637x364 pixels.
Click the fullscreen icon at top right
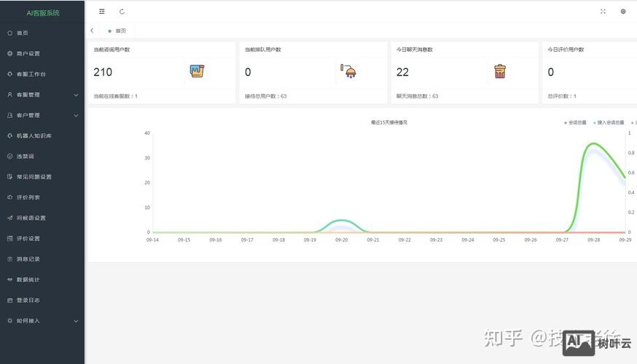pos(603,12)
